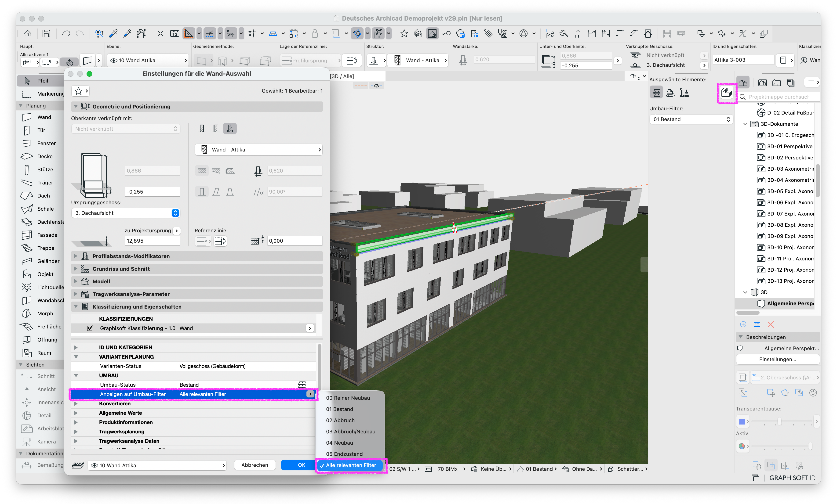The height and width of the screenshot is (504, 837).
Task: Open the Umbau-Filter 01 Bestand dropdown
Action: [691, 119]
